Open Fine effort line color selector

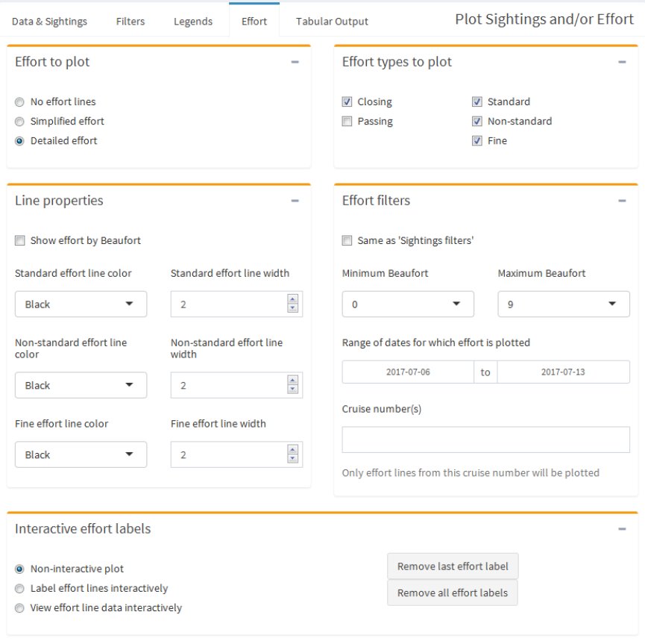click(81, 454)
